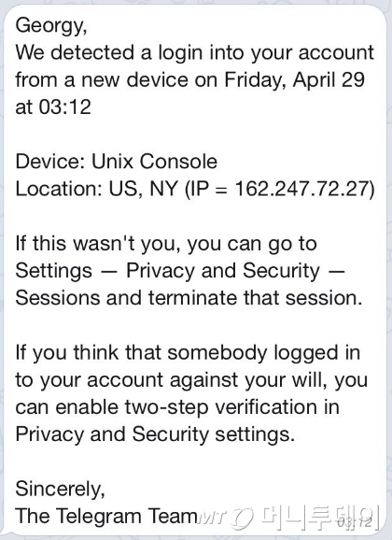
Task: Click the 'Device: Unix Console' line
Action: coord(117,162)
